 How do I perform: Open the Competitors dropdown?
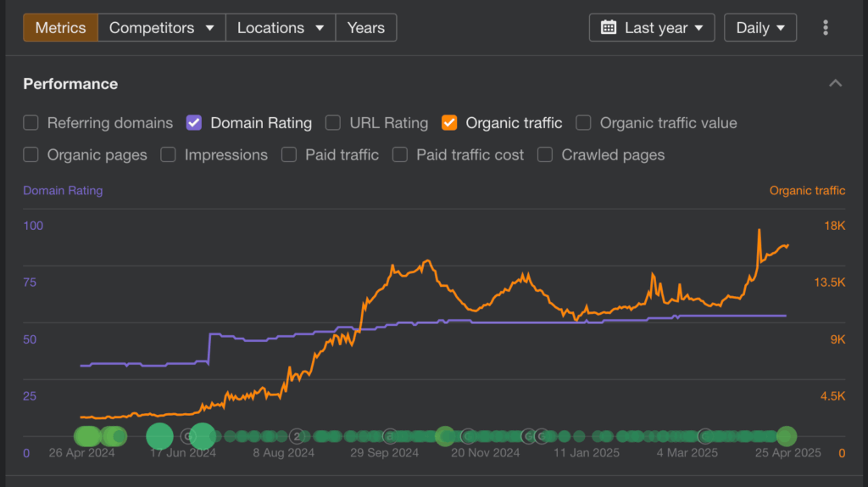pyautogui.click(x=161, y=27)
